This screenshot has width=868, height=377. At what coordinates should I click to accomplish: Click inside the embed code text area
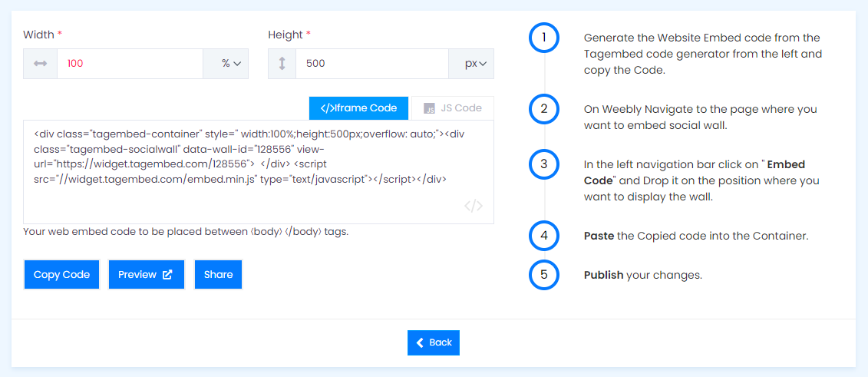click(x=259, y=172)
